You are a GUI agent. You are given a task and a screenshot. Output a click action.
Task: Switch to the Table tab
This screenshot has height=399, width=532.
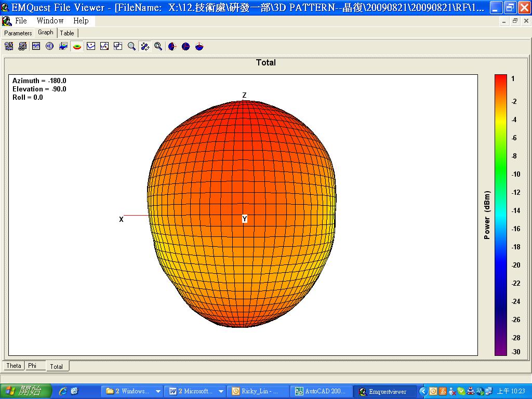tap(67, 33)
